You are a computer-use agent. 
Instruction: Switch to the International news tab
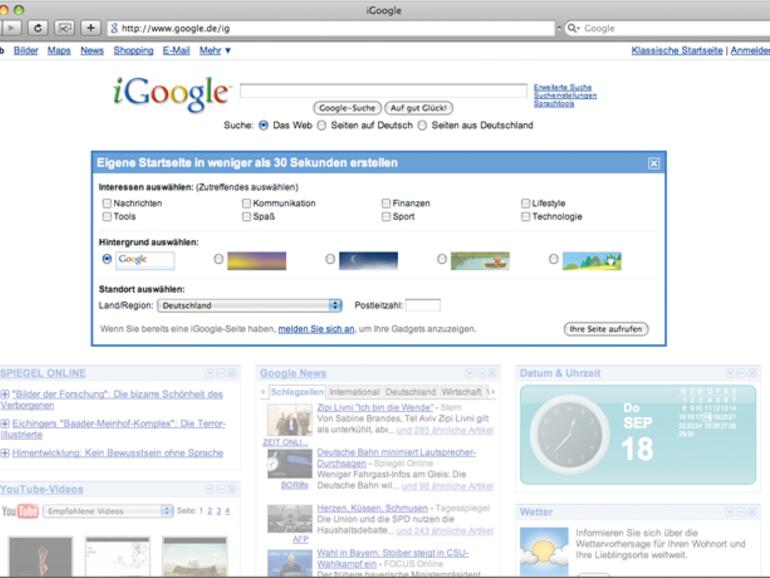tap(354, 392)
